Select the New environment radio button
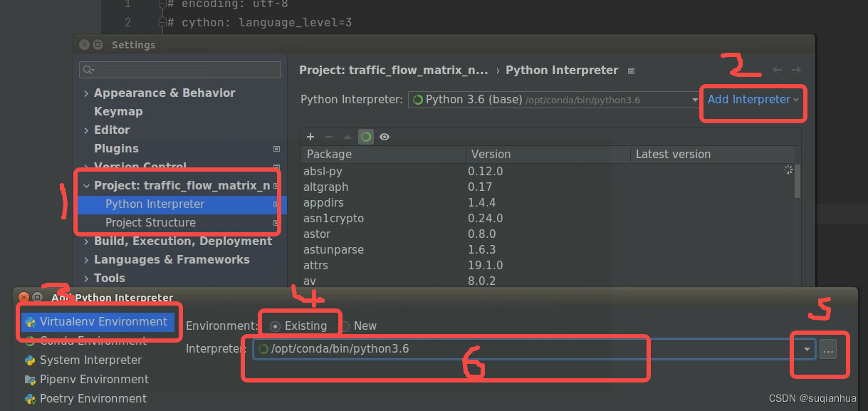 point(347,326)
